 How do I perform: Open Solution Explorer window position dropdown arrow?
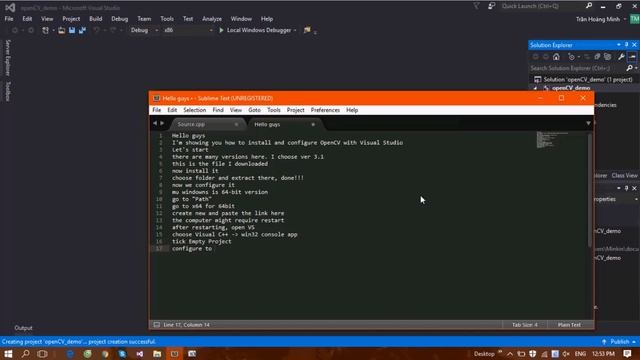tap(619, 45)
